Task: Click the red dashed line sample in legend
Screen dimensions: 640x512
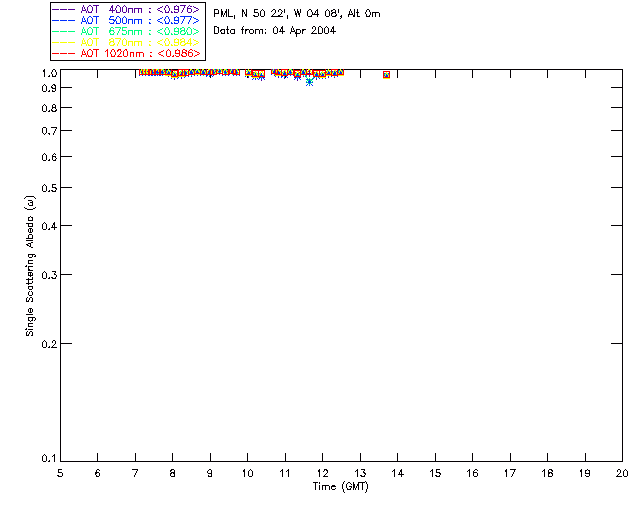Action: (64, 53)
